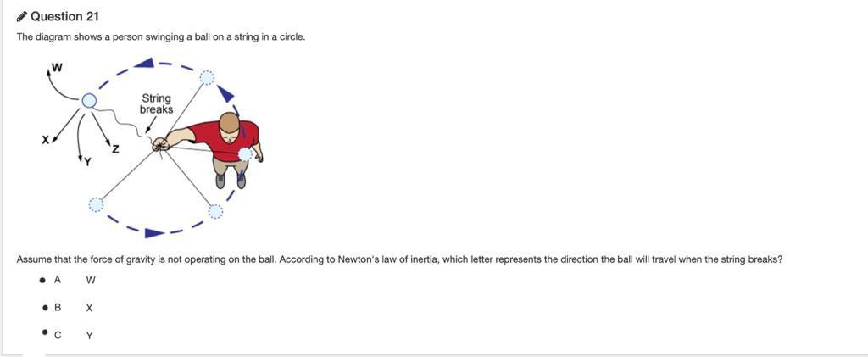
Task: Click the Y arrow label in diagram
Action: click(x=86, y=162)
